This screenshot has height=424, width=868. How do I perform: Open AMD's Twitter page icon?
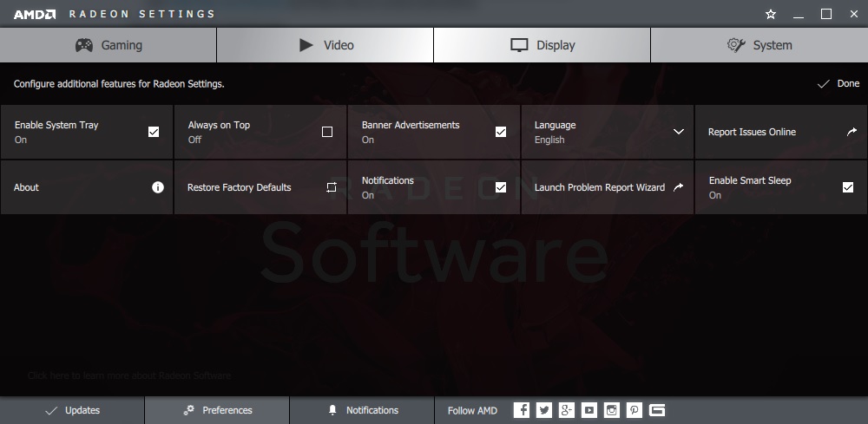544,410
